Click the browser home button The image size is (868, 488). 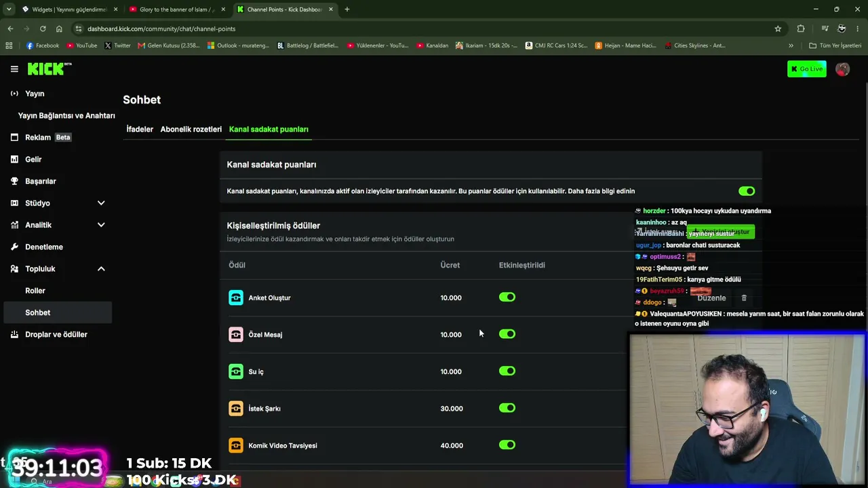coord(59,28)
